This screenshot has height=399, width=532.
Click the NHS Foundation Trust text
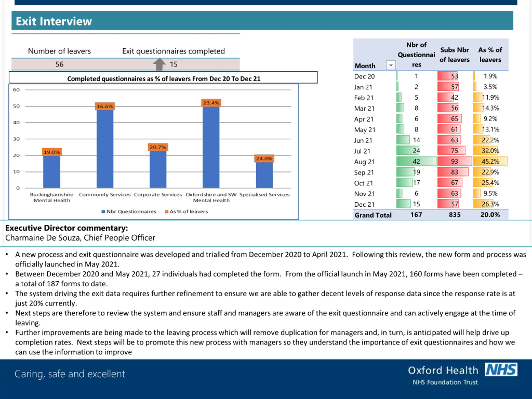[445, 382]
